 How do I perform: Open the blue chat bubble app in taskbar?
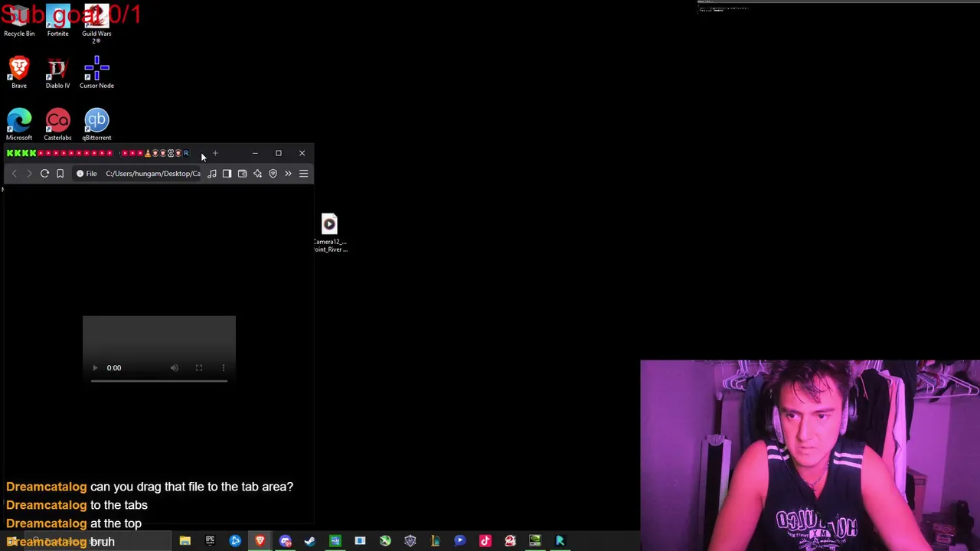[x=460, y=541]
